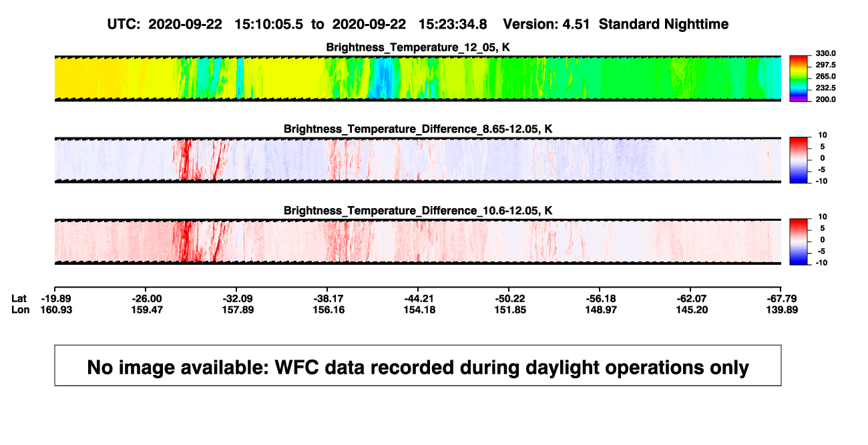Click longitude value "156.16"
This screenshot has width=868, height=445.
(x=327, y=310)
